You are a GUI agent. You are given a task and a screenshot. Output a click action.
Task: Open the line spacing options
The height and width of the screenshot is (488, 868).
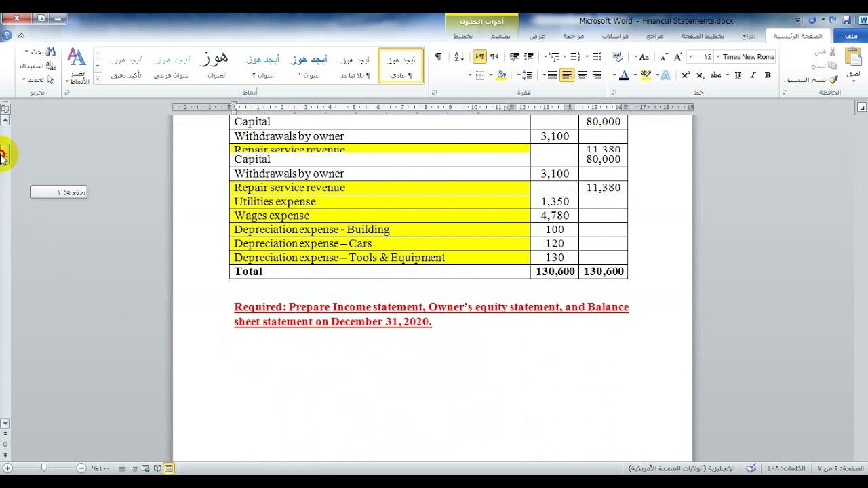pos(526,75)
